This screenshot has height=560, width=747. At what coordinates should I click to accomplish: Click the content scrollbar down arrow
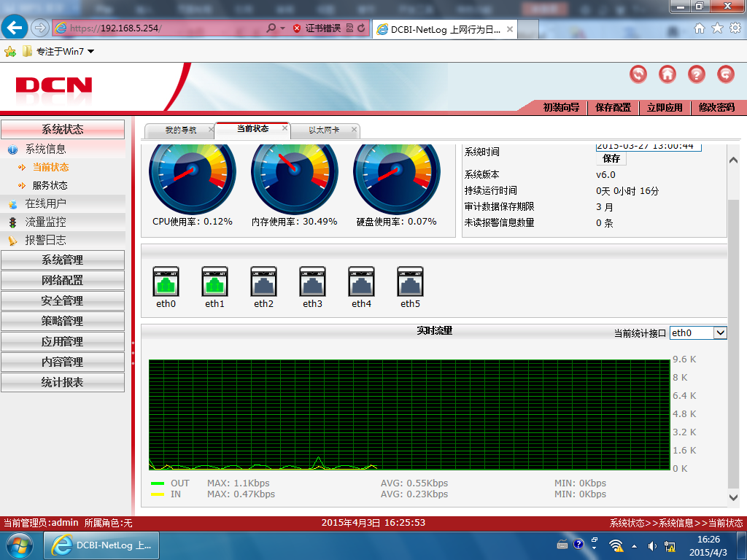click(733, 497)
